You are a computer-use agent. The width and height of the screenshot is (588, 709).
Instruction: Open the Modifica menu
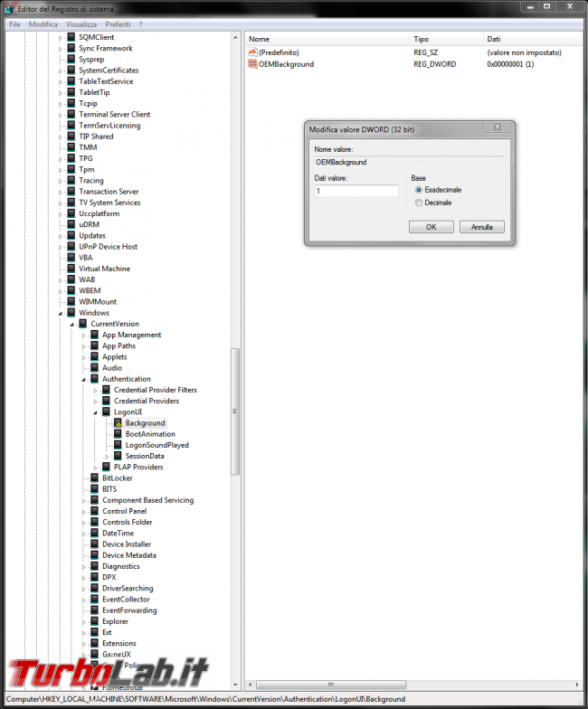coord(43,24)
